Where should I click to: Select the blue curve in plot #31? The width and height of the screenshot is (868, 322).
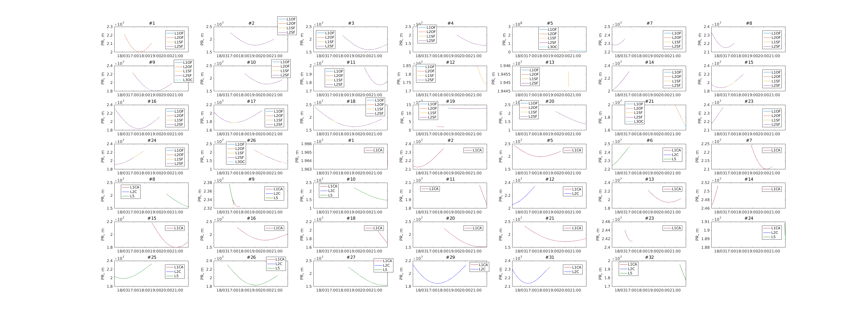(x=528, y=283)
